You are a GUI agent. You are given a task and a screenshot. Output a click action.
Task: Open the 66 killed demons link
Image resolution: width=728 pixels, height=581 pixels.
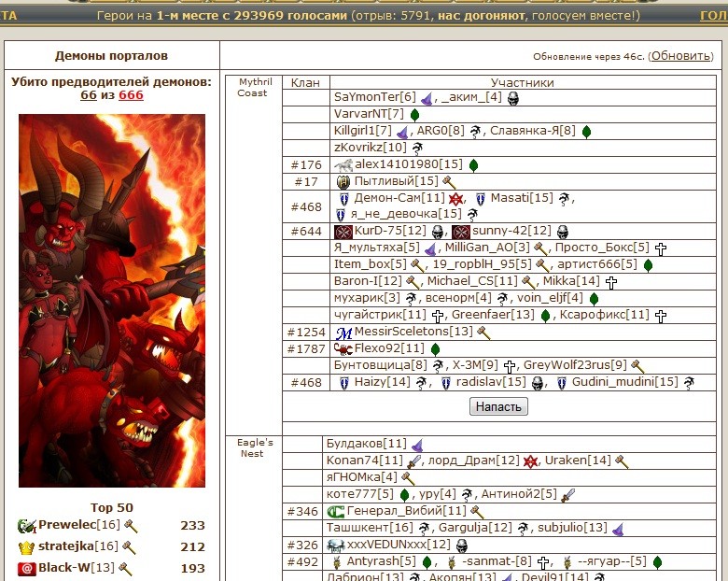[x=89, y=95]
